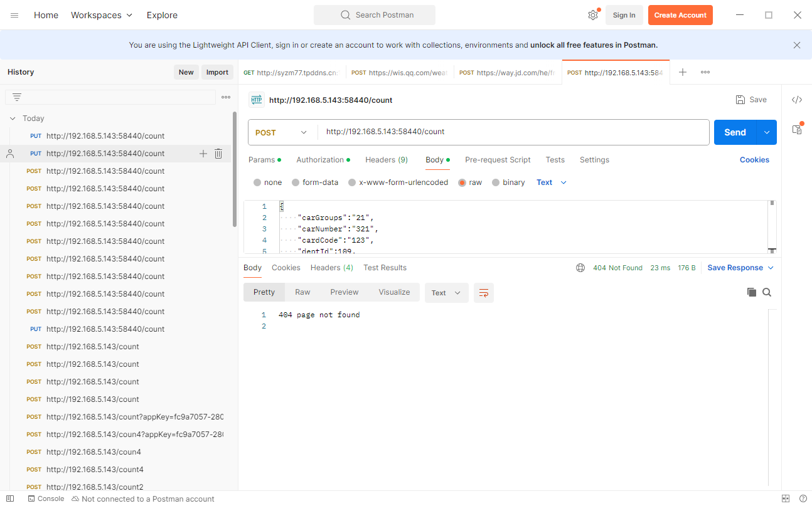
Task: Open the Console from status bar
Action: [46, 498]
